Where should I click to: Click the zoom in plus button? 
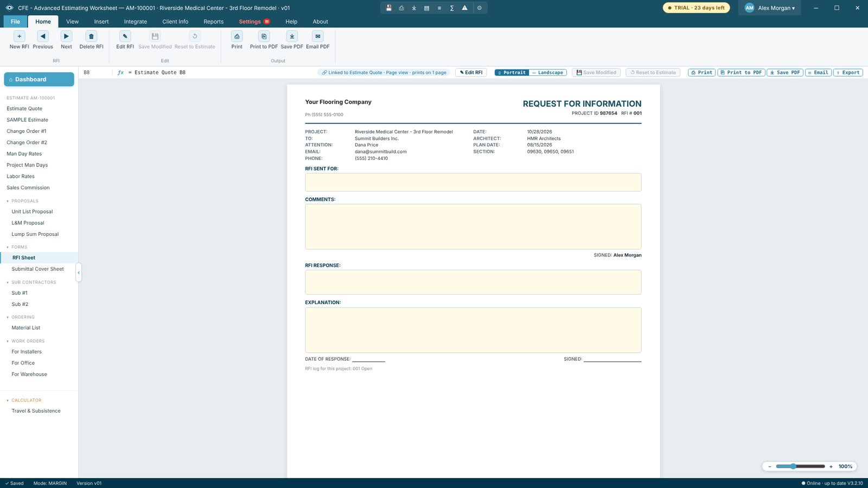(x=831, y=466)
